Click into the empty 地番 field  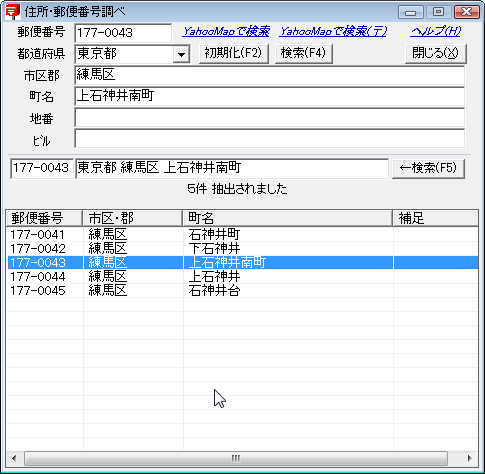coord(269,118)
